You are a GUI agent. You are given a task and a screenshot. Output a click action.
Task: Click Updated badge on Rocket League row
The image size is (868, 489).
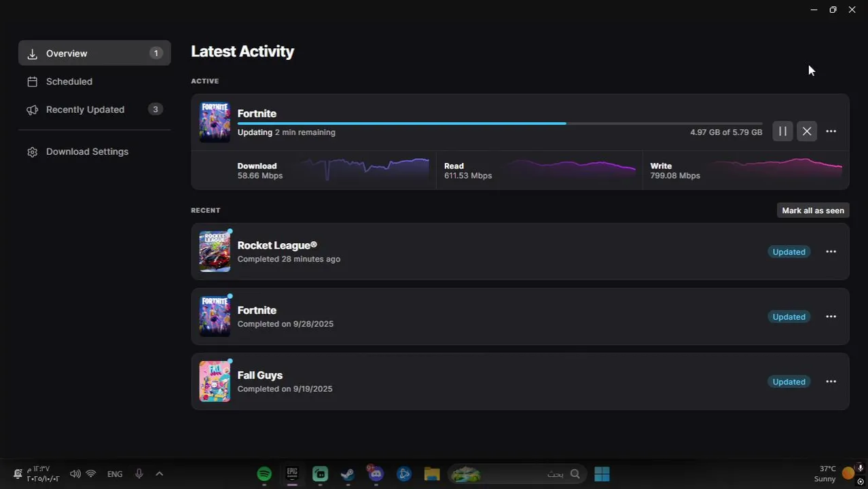point(789,252)
